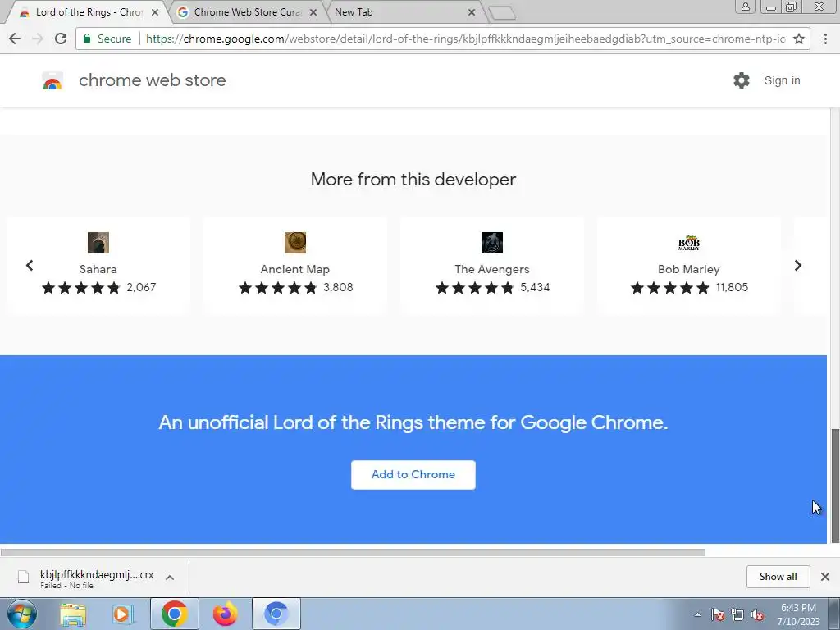Click the Google Chrome taskbar icon

point(174,614)
